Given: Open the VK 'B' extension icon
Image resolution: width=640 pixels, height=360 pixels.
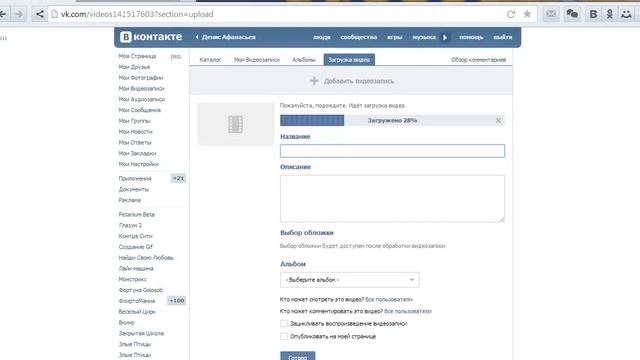Looking at the screenshot, I should click(x=593, y=14).
